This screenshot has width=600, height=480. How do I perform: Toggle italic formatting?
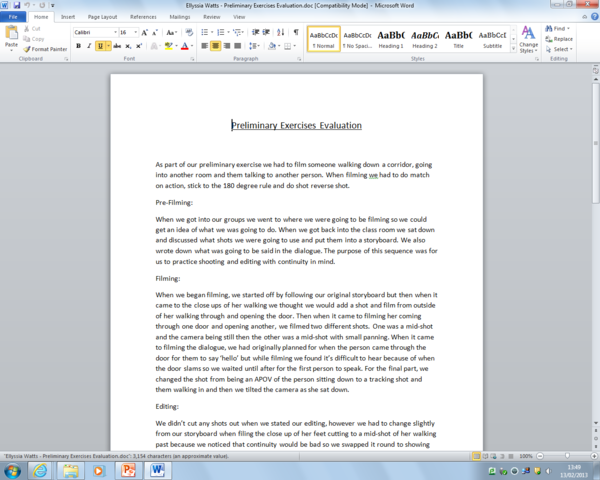[89, 46]
